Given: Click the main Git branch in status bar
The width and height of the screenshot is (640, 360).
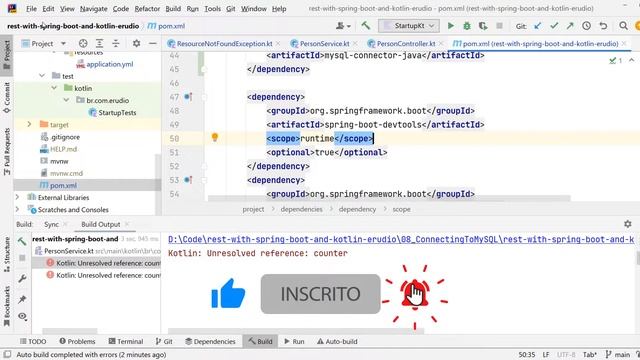Looking at the screenshot, I should click(618, 354).
